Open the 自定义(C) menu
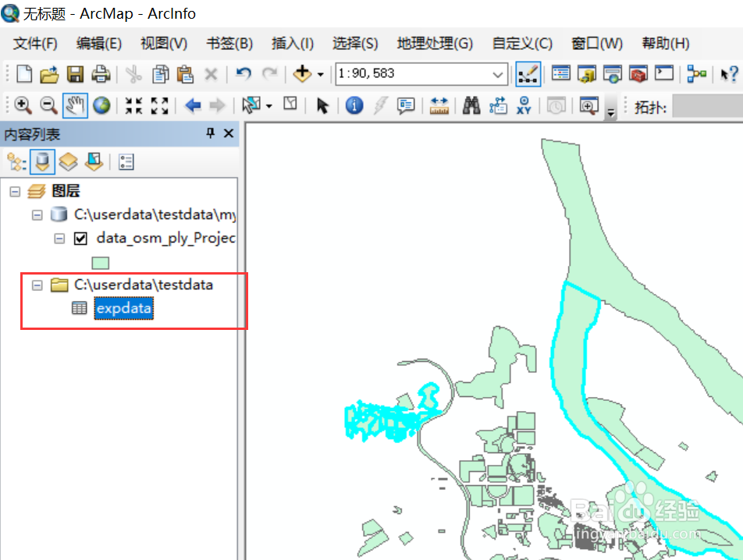Viewport: 743px width, 560px height. 521,44
